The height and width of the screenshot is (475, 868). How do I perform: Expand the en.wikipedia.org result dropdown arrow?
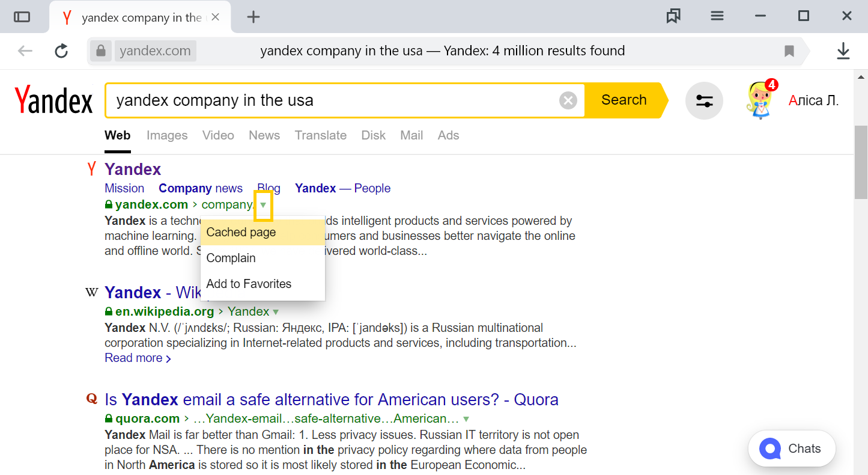pyautogui.click(x=276, y=312)
